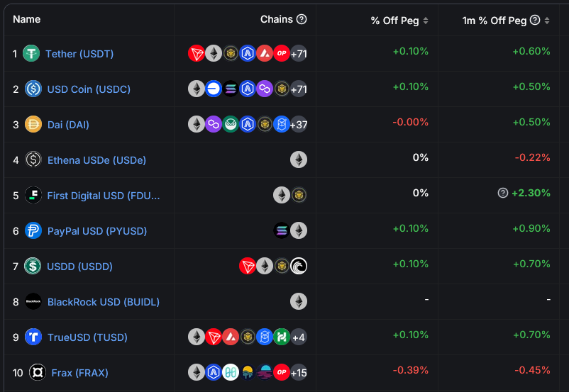Viewport: 569px width, 392px height.
Task: Open the TrueUSD (TUSD) link
Action: pos(87,337)
